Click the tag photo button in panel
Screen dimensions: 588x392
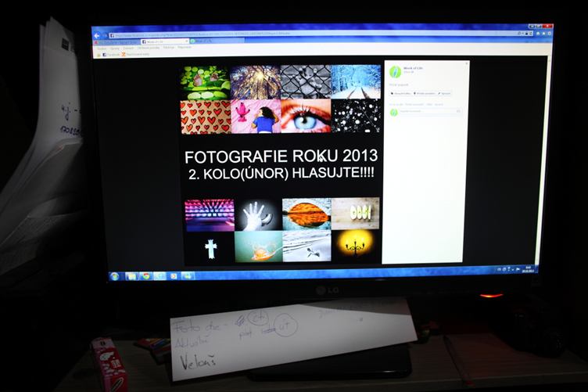tap(400, 93)
